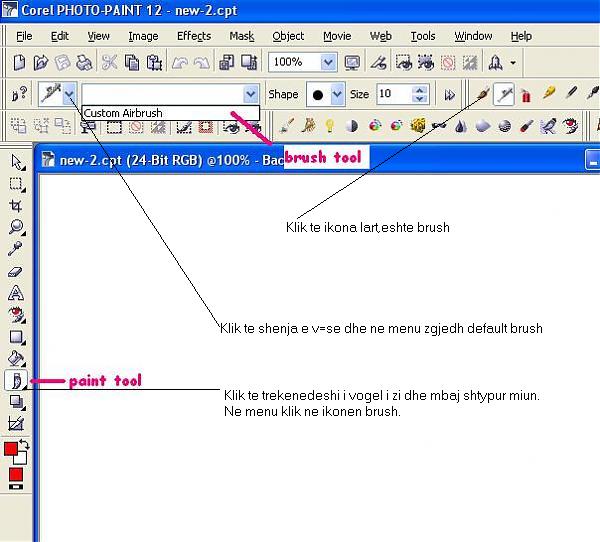Select the Crop tool
Screen dimensions: 600x542
(16, 206)
